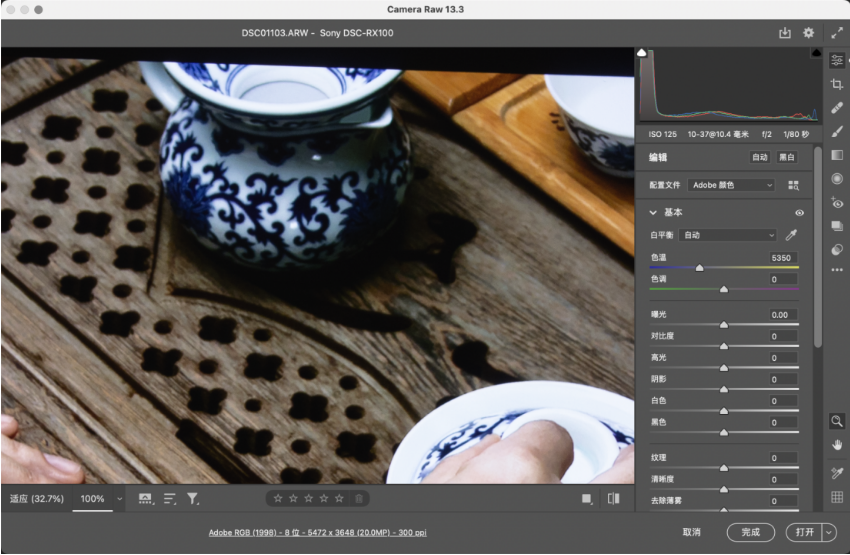
Task: Click the 色温 slider handle
Action: point(699,268)
